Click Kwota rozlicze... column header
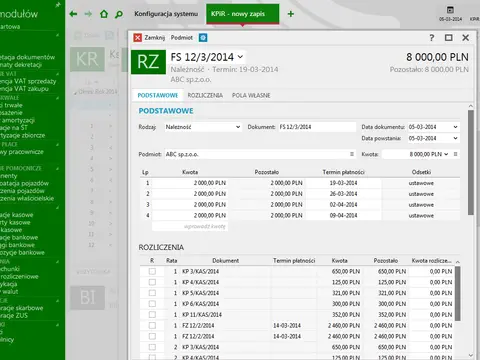Viewport: 480px width, 360px height. pos(431,261)
